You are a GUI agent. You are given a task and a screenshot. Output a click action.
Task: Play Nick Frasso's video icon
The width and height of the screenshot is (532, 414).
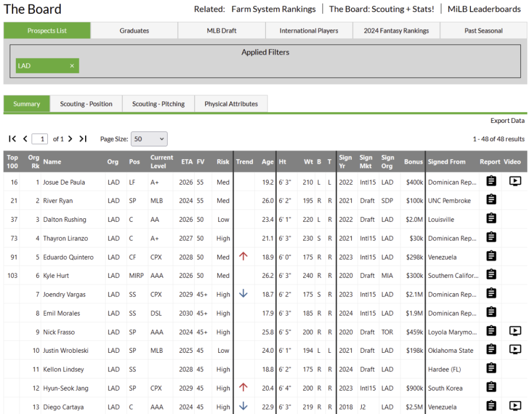(x=514, y=331)
